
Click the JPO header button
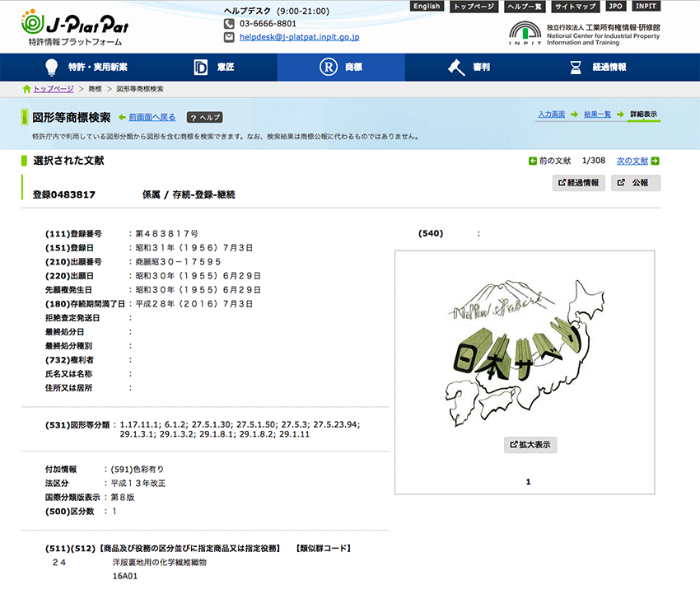click(x=616, y=7)
